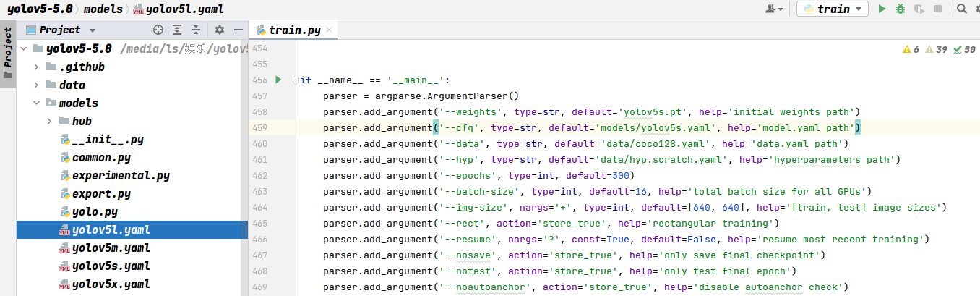Expand all nodes in Project panel
Screen dimensions: 980x296
(x=177, y=30)
